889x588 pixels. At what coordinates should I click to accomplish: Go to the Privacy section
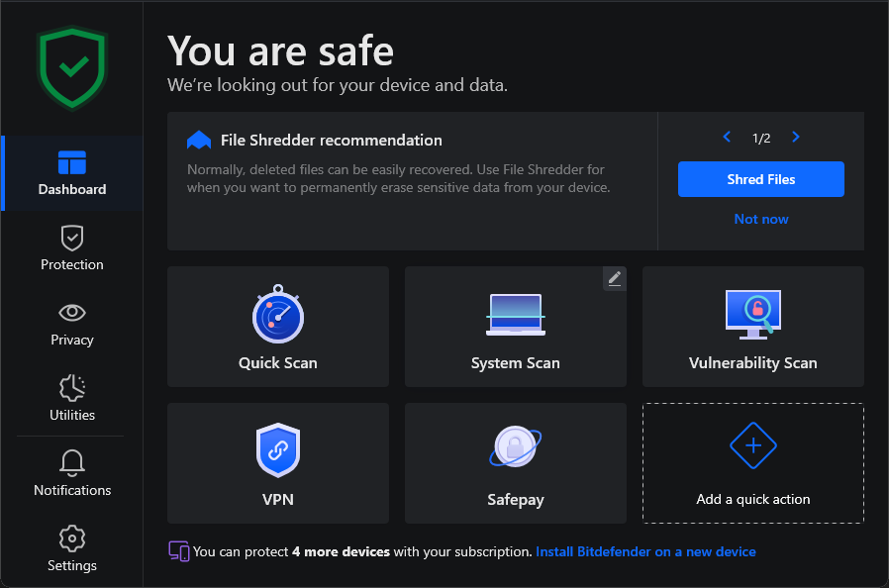pyautogui.click(x=72, y=324)
